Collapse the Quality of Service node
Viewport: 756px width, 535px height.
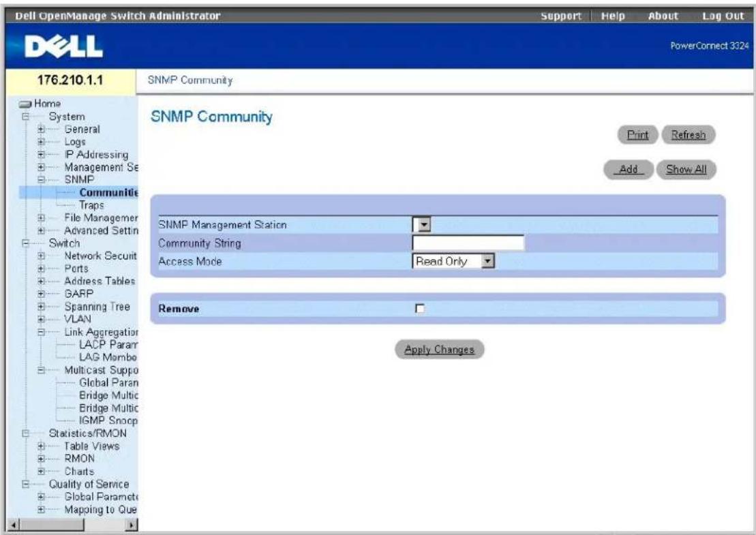tap(25, 484)
